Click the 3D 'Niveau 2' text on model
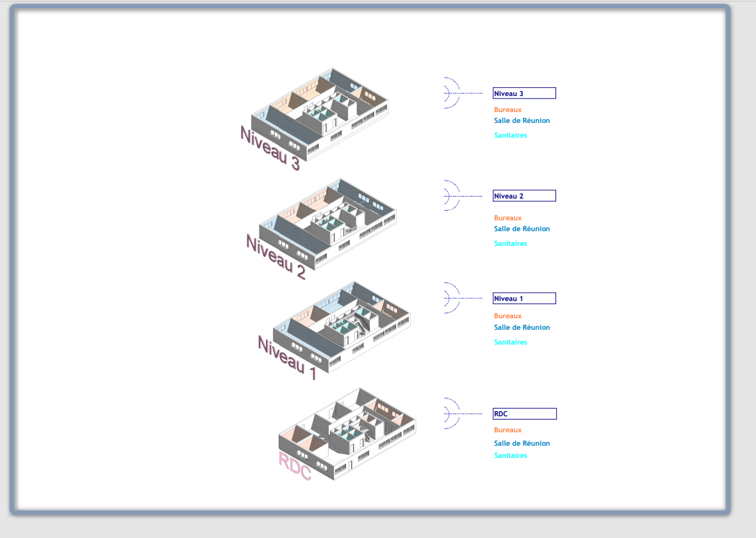756x538 pixels. (276, 257)
